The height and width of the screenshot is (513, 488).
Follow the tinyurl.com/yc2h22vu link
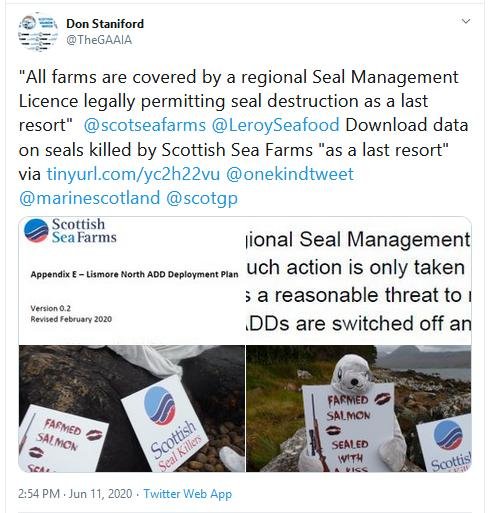133,174
